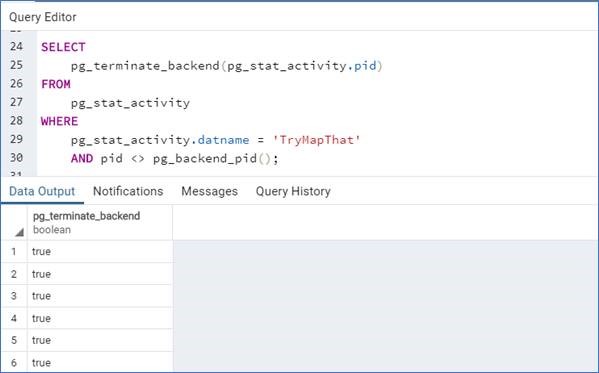Click the WHERE keyword on line 28
The image size is (599, 373).
[60, 121]
